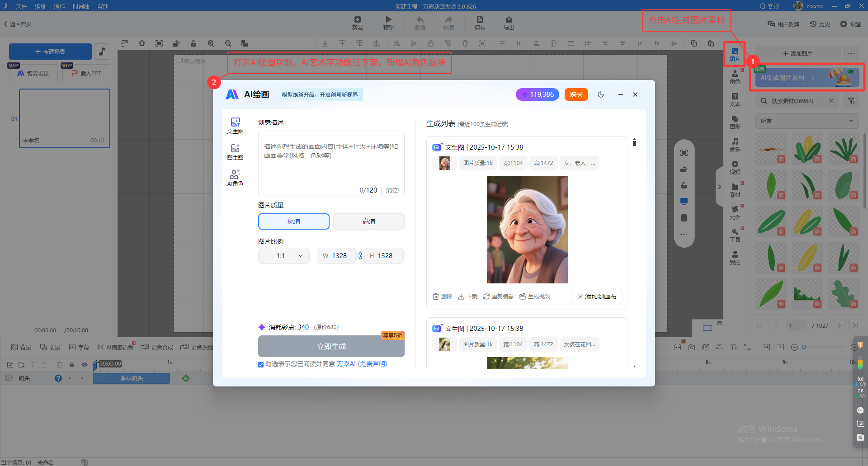Click the link aspect ratio icon
The width and height of the screenshot is (868, 466).
[360, 256]
